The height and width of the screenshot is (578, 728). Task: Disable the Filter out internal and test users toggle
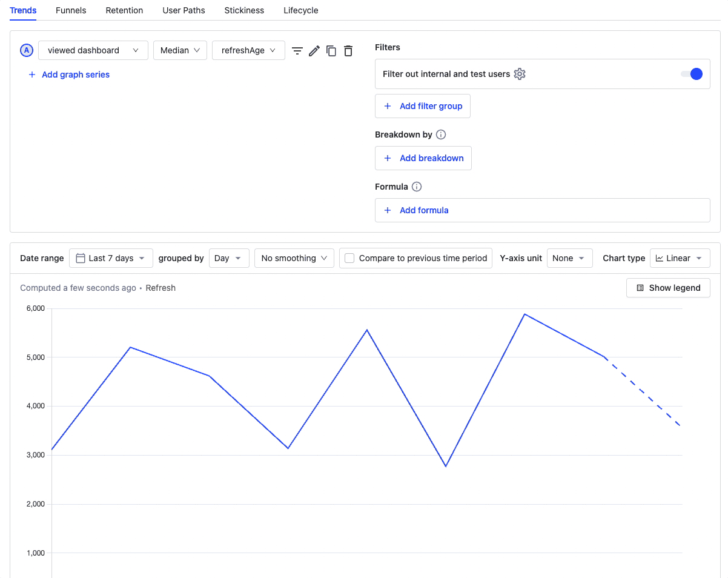691,73
